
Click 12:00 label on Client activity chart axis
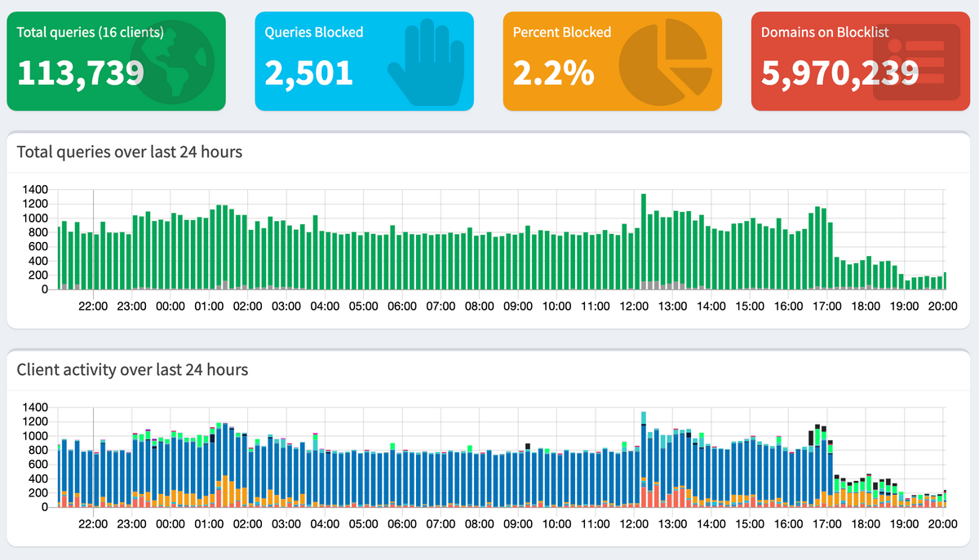(x=634, y=523)
